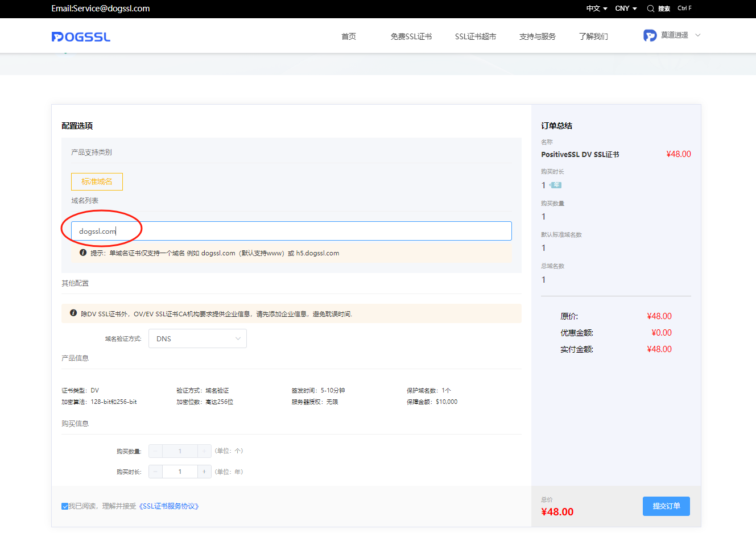Click the 总价 ¥48.00 total
This screenshot has width=756, height=533.
557,512
